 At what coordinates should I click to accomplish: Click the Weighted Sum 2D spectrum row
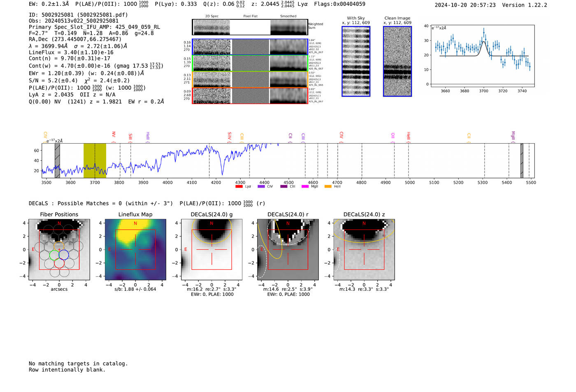point(250,27)
